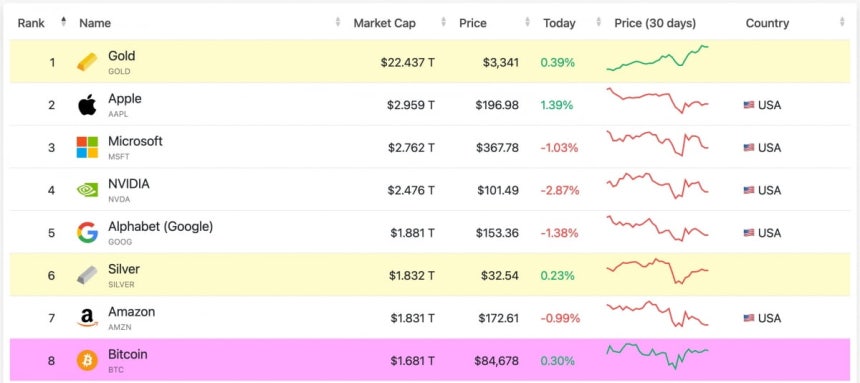860x383 pixels.
Task: View Bitcoin 30-day price chart
Action: 657,356
